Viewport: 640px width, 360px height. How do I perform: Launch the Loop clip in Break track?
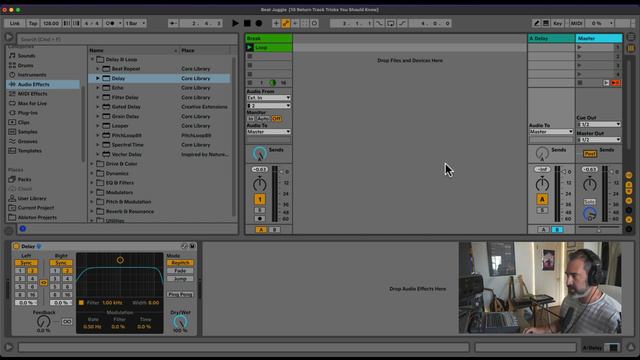249,47
